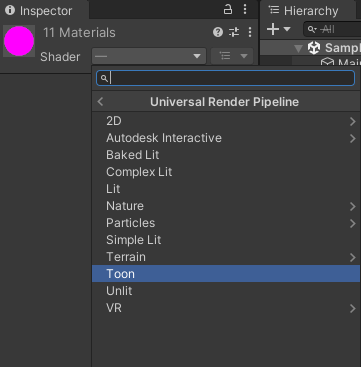Open the Shader dropdown
361x367 pixels.
(x=149, y=56)
